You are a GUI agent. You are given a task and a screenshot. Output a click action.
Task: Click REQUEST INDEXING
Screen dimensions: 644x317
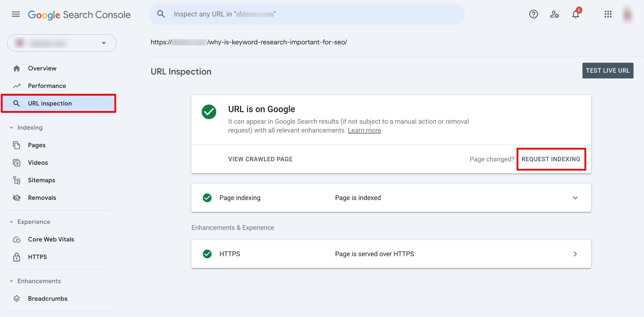(x=551, y=159)
